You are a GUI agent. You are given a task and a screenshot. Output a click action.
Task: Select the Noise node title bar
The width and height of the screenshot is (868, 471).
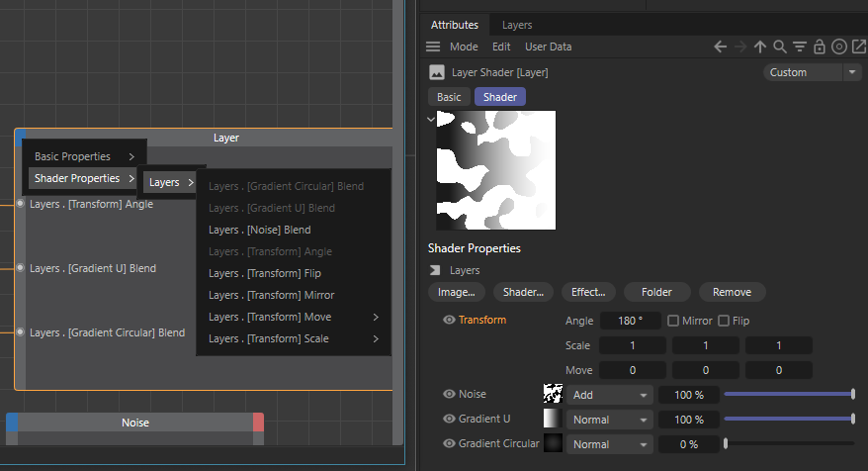pyautogui.click(x=135, y=423)
